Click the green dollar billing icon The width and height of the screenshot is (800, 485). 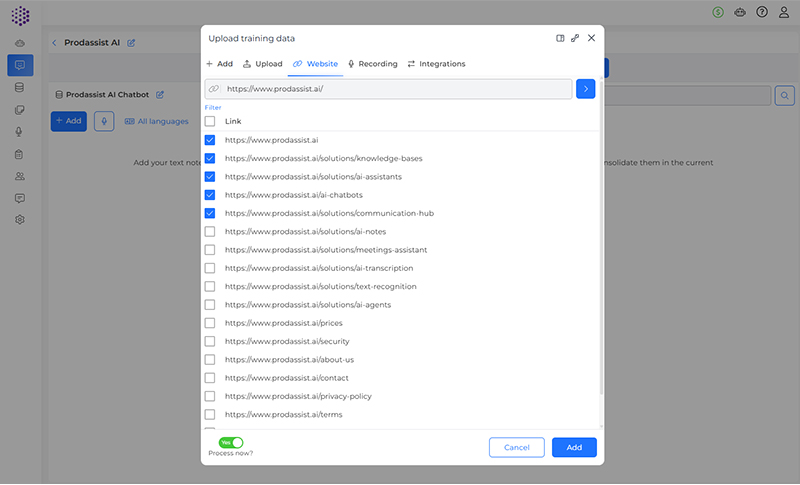point(718,12)
